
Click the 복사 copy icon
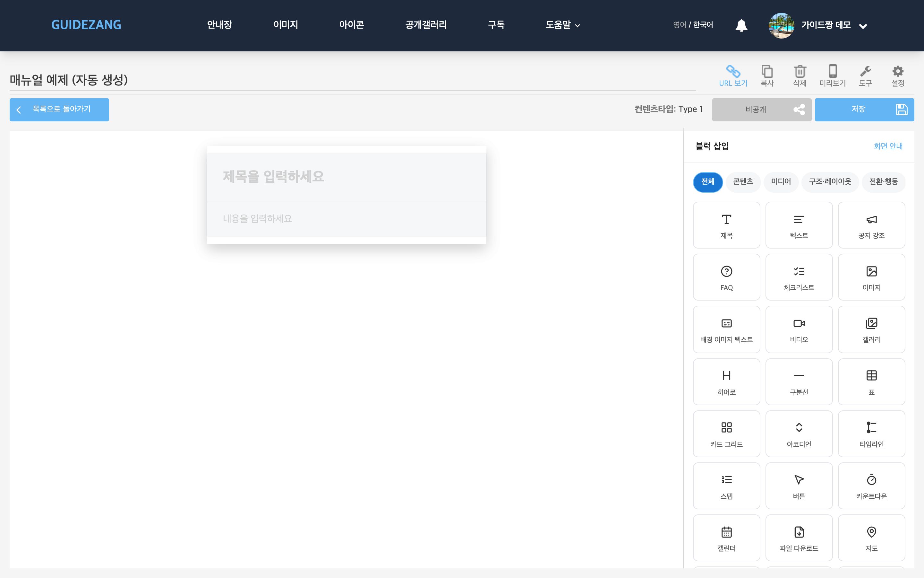(x=767, y=76)
